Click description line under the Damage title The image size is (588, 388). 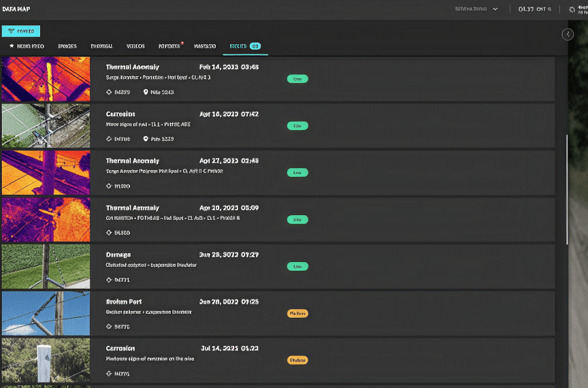[x=151, y=265]
